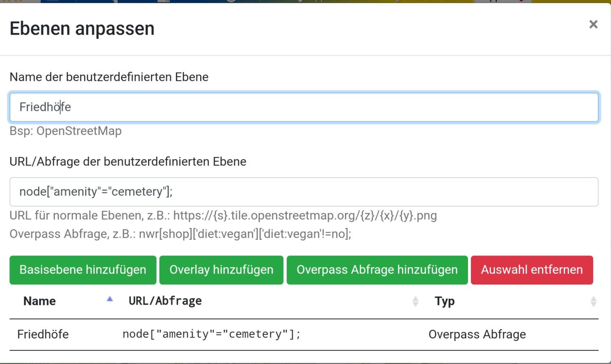Image resolution: width=611 pixels, height=364 pixels.
Task: Sort table by the Name header text
Action: click(39, 301)
